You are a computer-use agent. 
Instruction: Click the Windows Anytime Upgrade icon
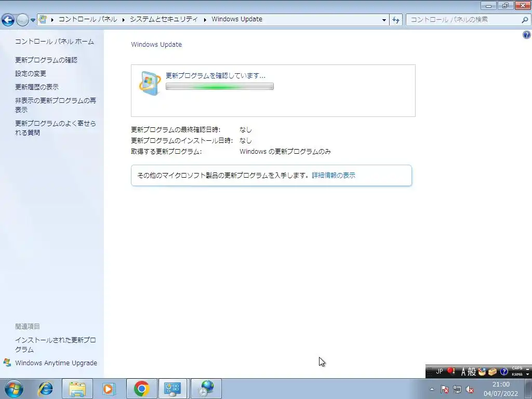pos(7,363)
